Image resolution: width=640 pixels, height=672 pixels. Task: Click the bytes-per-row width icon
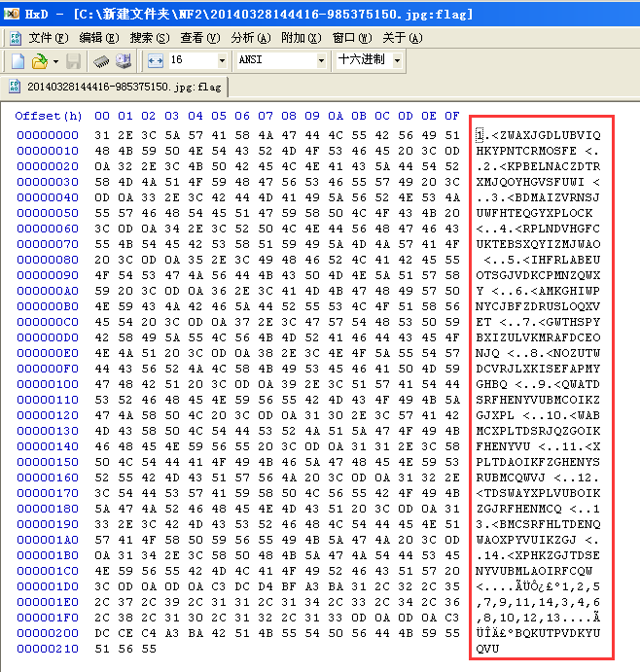click(x=156, y=60)
